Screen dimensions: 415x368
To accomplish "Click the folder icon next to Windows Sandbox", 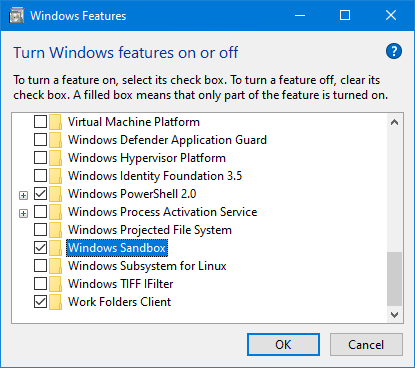I will (x=55, y=248).
